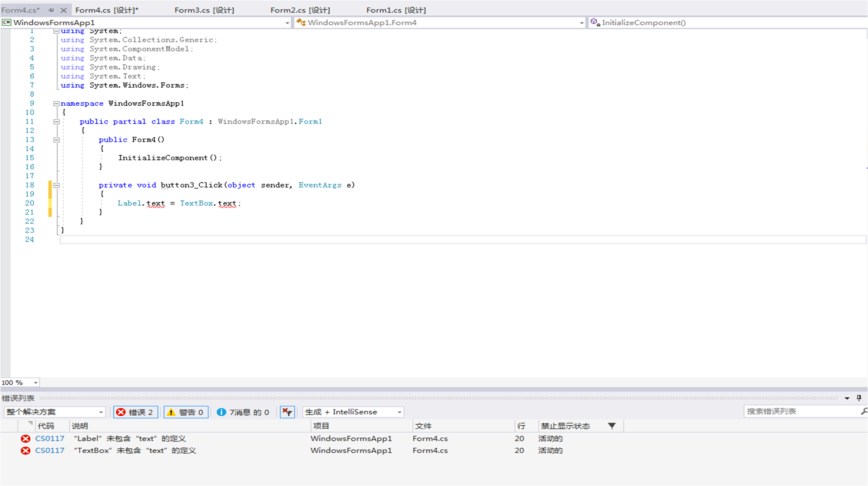
Task: Collapse the button3_Click method block
Action: (x=56, y=185)
